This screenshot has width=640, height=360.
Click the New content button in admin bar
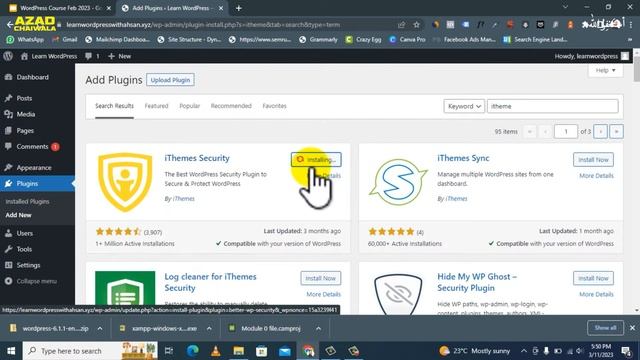(119, 56)
